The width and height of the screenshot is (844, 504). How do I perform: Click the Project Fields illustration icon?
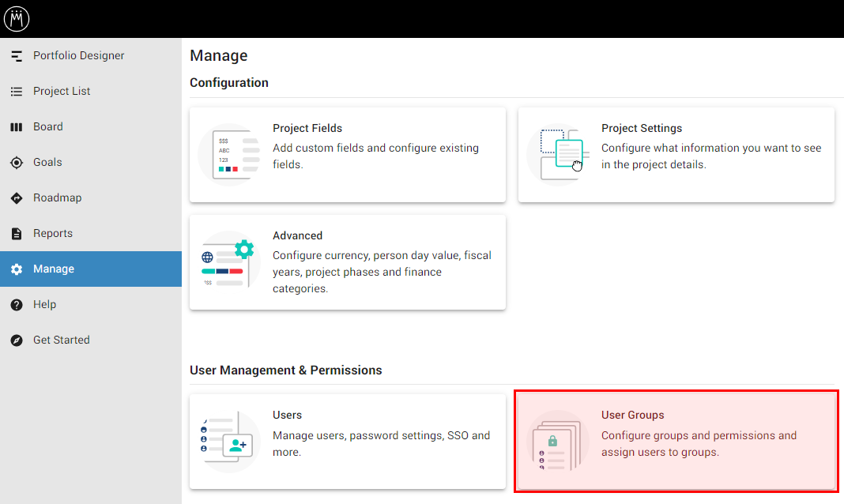[229, 155]
